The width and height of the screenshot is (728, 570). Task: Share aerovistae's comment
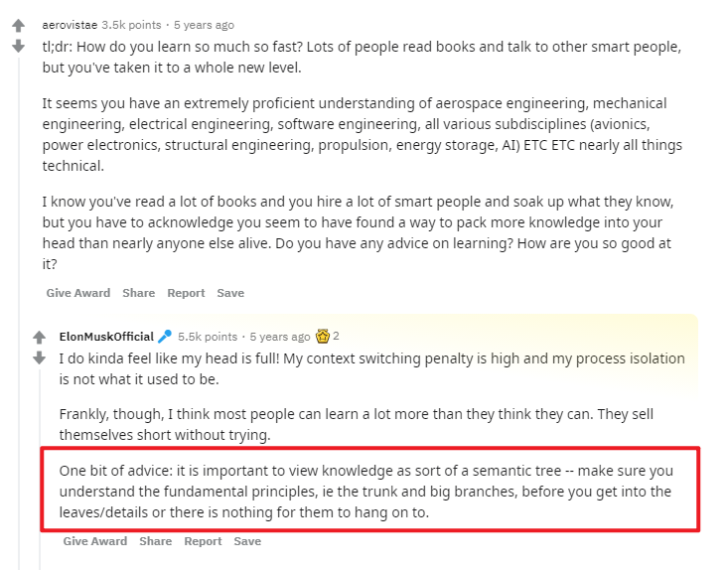point(139,293)
